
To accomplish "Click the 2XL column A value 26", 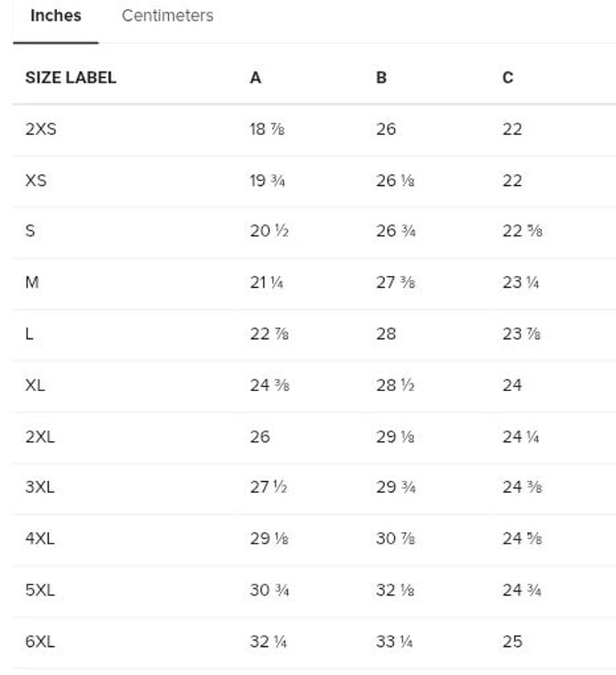I will (x=260, y=437).
